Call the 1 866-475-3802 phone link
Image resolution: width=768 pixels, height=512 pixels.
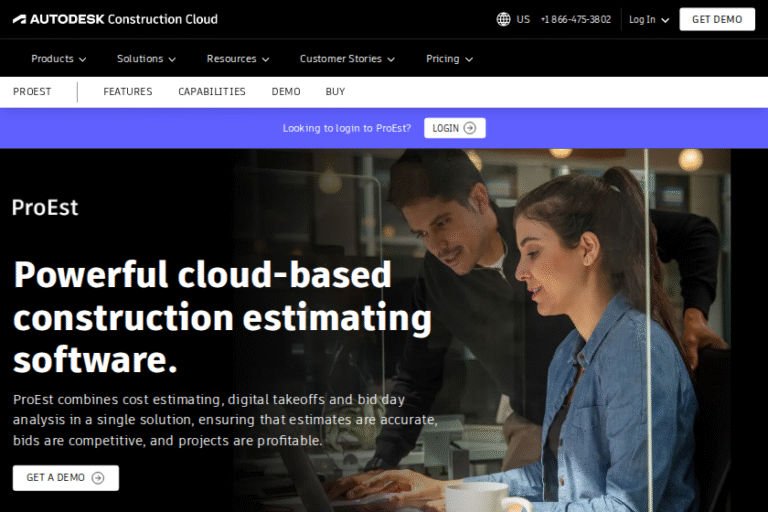tap(575, 19)
